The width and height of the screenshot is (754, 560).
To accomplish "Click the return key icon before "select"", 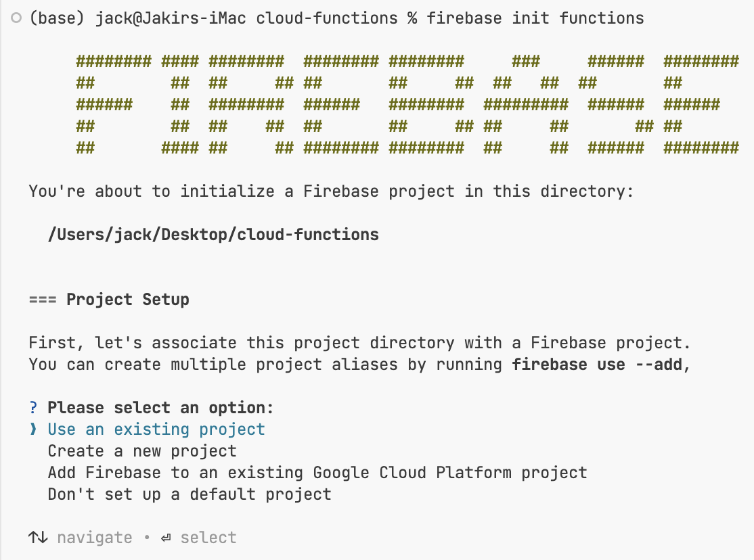I will click(x=166, y=538).
